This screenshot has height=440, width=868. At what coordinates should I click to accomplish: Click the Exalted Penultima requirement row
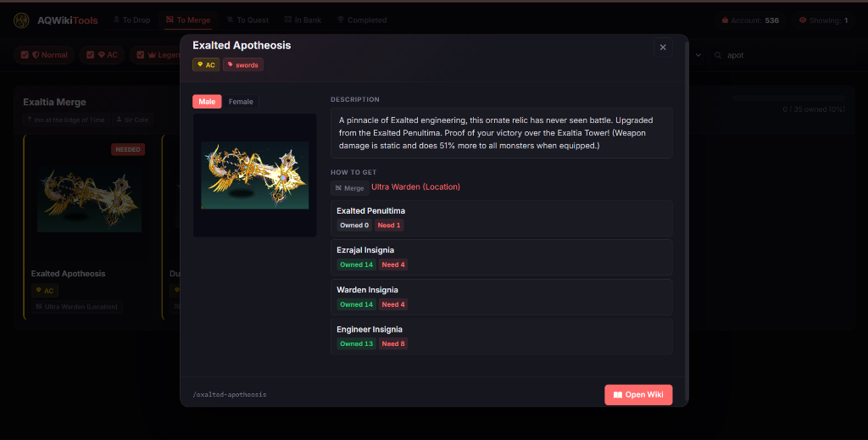coord(502,218)
